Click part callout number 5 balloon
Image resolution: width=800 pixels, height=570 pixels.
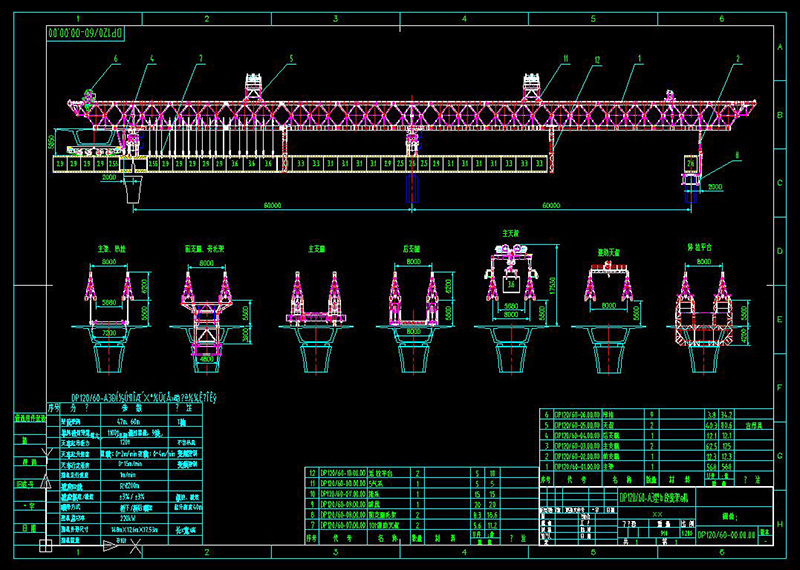pyautogui.click(x=293, y=60)
